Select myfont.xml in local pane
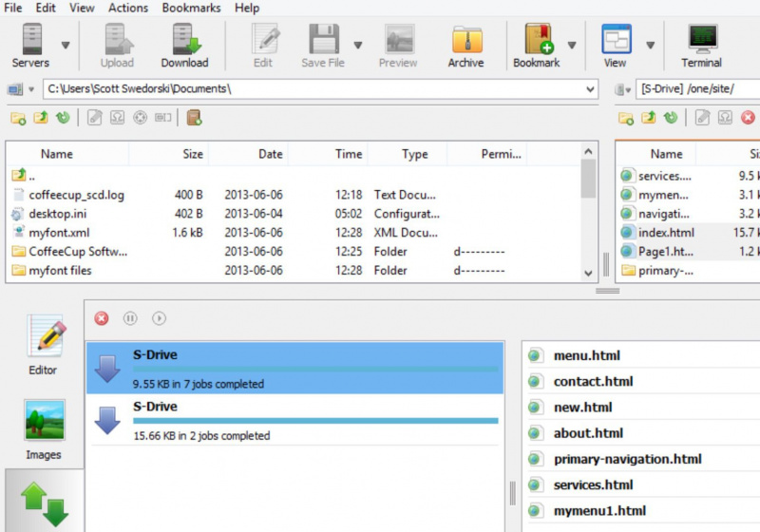Image resolution: width=760 pixels, height=532 pixels. coord(294,233)
